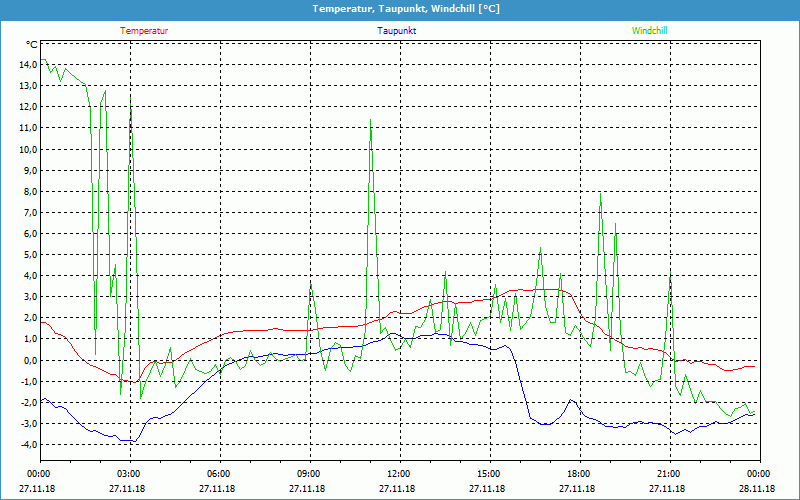Click the 09:00 time label
Image resolution: width=800 pixels, height=500 pixels.
pyautogui.click(x=309, y=474)
